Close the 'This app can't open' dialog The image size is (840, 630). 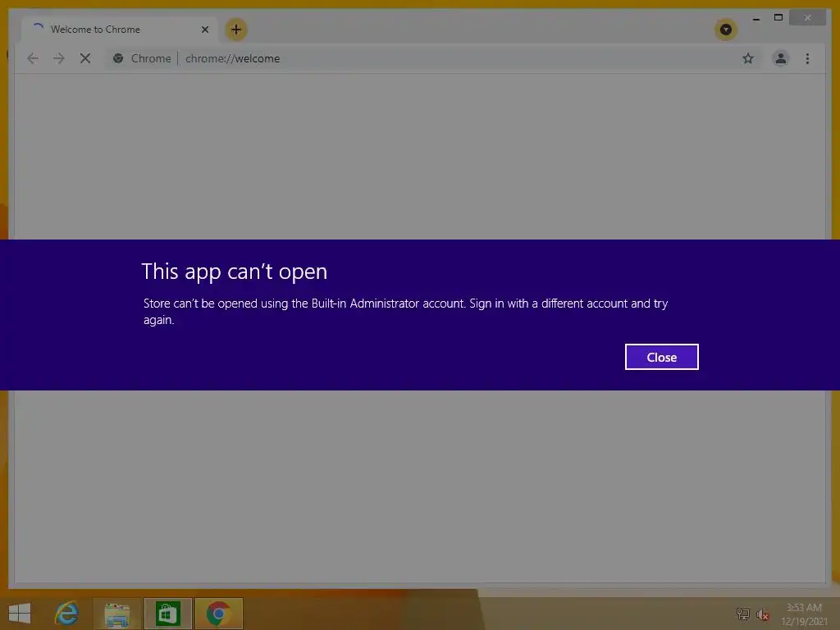click(662, 357)
